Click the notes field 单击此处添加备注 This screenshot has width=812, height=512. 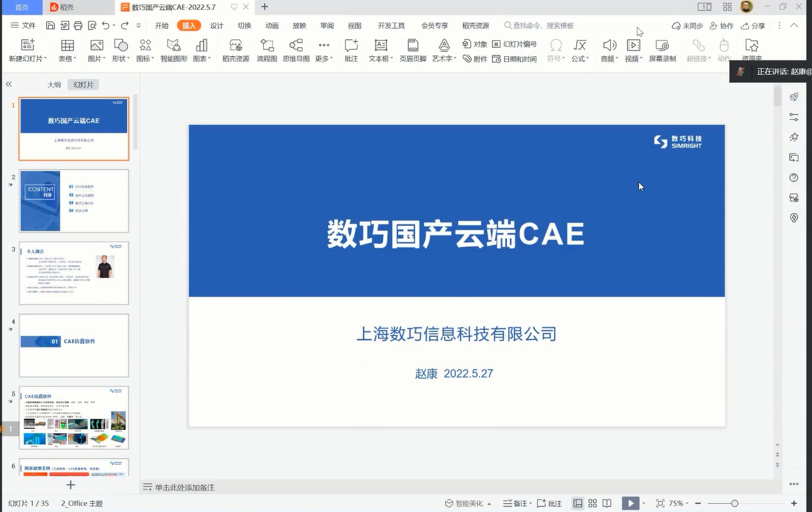[185, 487]
